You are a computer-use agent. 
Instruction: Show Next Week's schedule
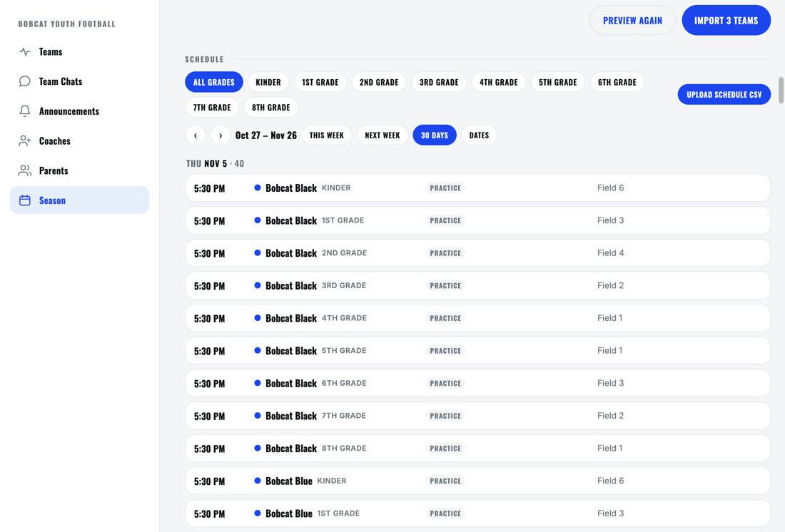383,135
